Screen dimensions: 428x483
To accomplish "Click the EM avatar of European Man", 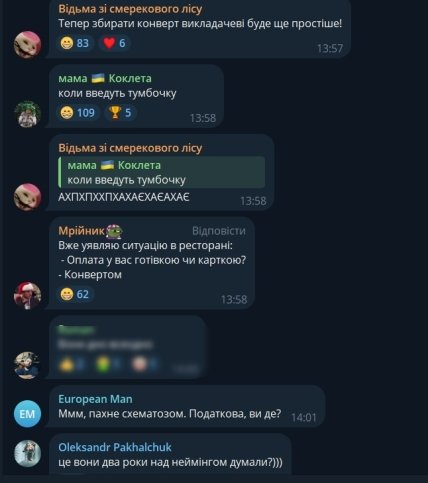I will (27, 414).
